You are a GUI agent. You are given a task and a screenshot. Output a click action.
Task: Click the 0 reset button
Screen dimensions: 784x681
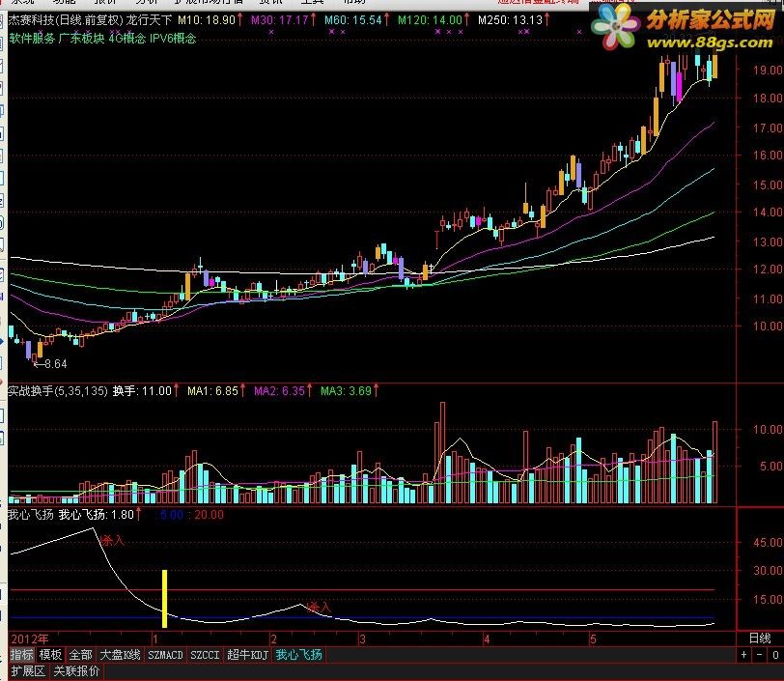[775, 655]
